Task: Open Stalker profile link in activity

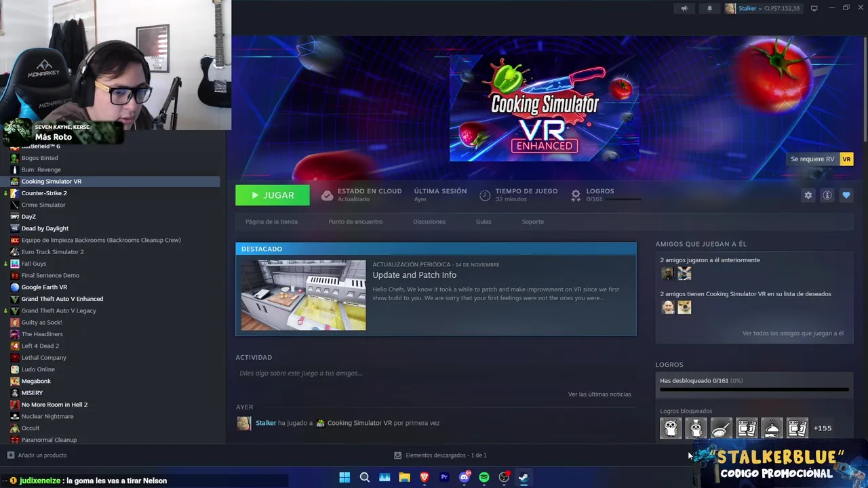Action: [x=266, y=423]
